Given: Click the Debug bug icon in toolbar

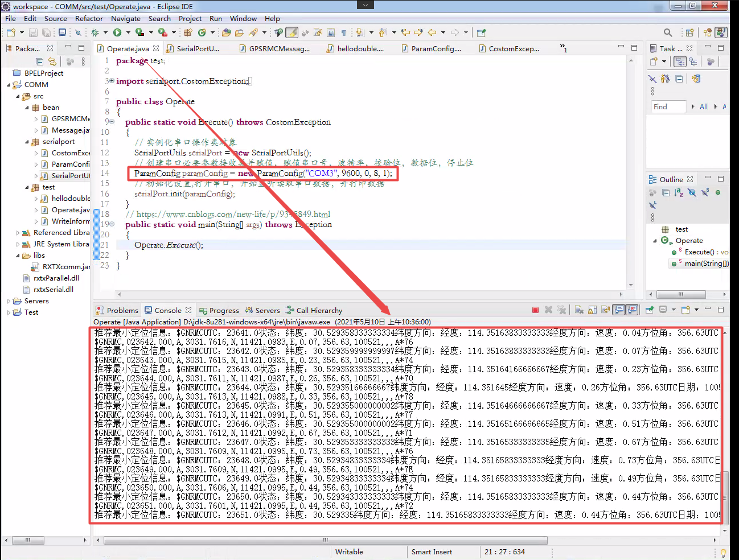Looking at the screenshot, I should tap(95, 32).
